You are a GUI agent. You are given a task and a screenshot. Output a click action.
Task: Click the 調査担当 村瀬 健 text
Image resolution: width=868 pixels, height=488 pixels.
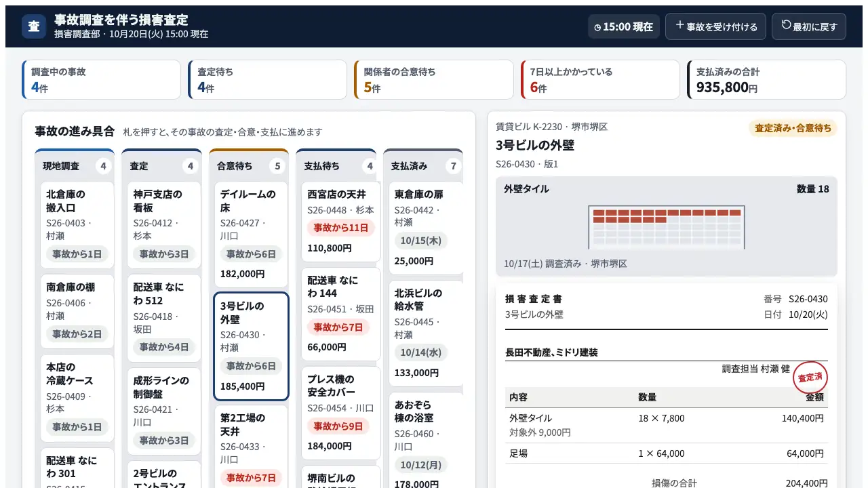(756, 369)
